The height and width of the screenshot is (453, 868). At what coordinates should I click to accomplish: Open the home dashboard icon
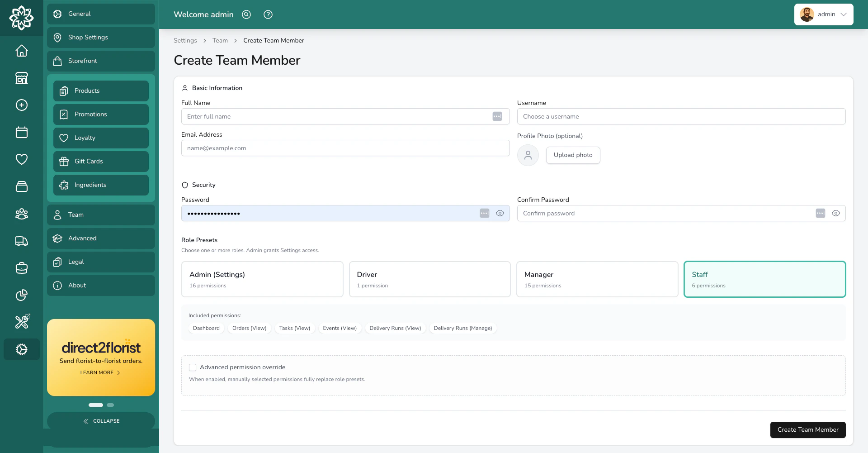coord(21,51)
